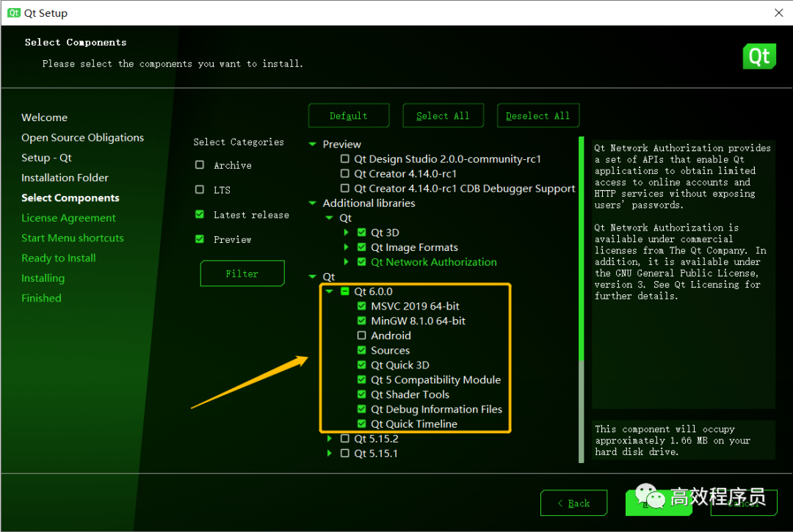The image size is (793, 532).
Task: Expand the Qt Network Authorization node
Action: [x=346, y=262]
